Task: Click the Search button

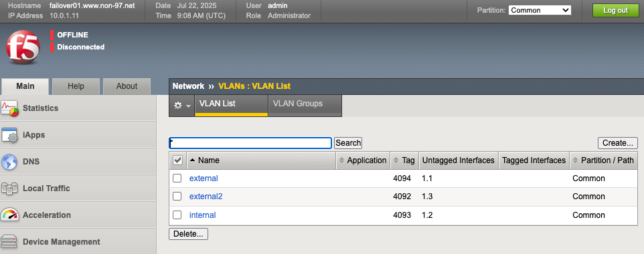Action: pyautogui.click(x=348, y=143)
